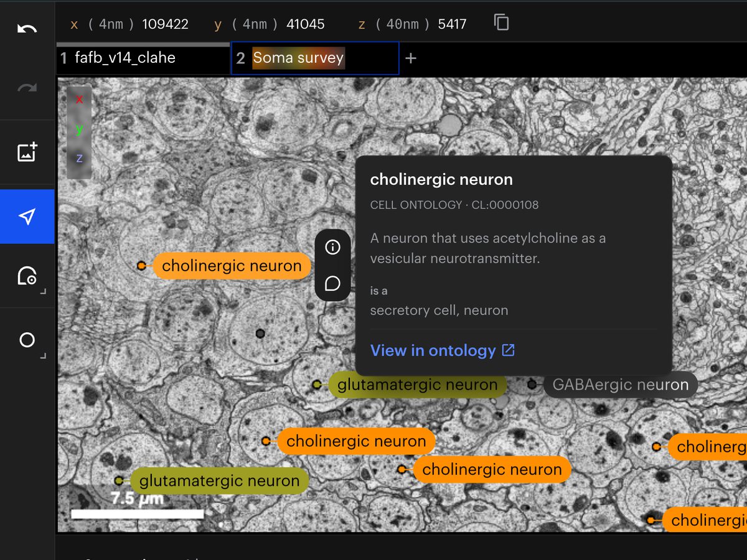Select the topmost cholinergic neuron label

232,266
